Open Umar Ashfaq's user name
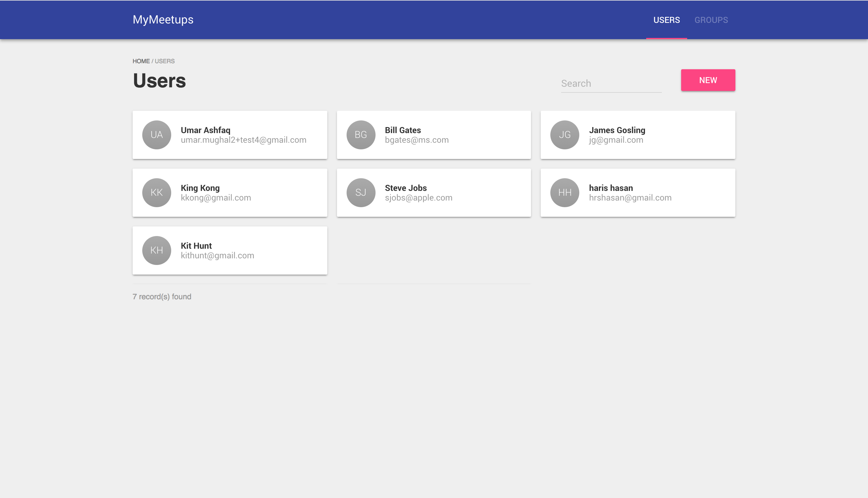868x498 pixels. point(205,130)
